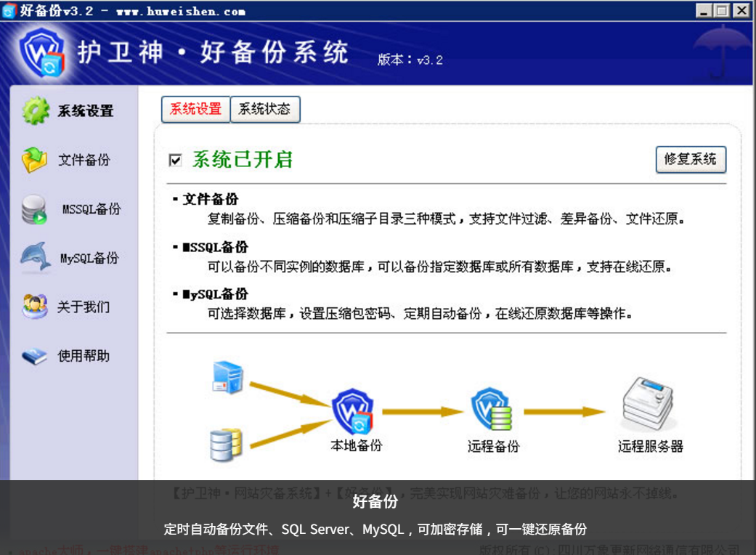
Task: Click the MySQL备份 dolphin icon
Action: coord(35,257)
